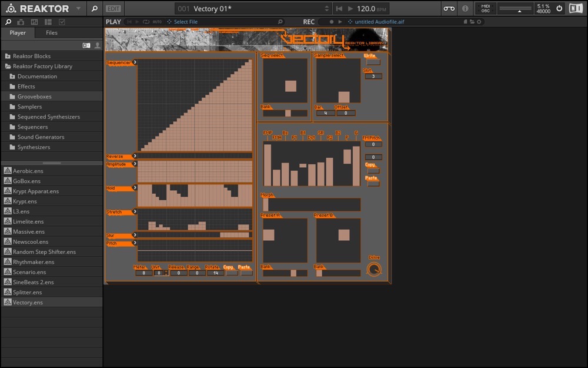
Task: Open the Sequenced Synthesizers folder
Action: coord(52,117)
